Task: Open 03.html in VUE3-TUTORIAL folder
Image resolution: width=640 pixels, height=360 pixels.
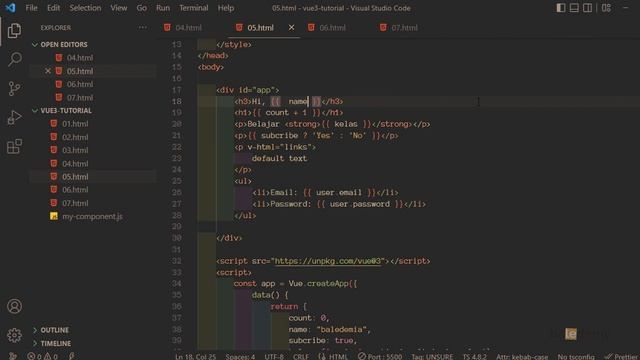Action: tap(75, 150)
